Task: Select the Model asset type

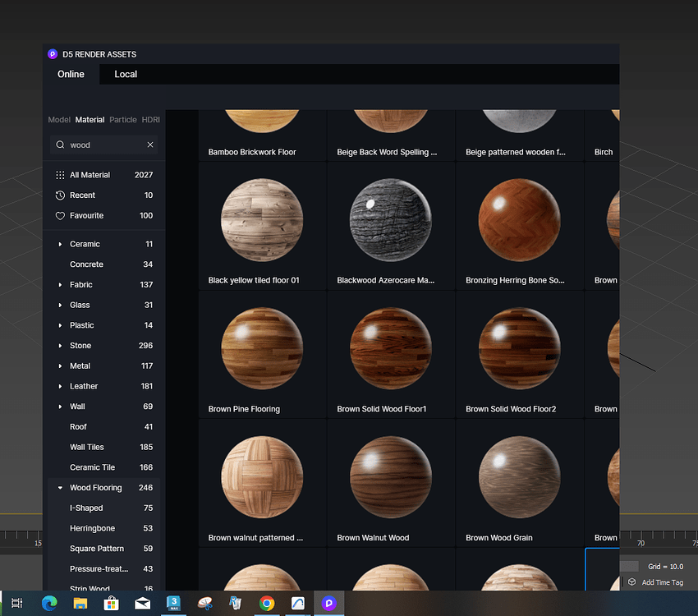Action: [59, 120]
